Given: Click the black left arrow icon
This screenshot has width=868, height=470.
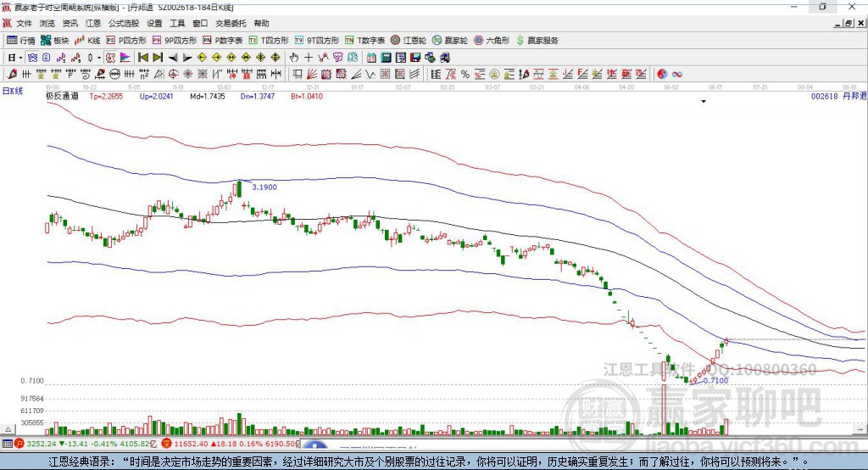Looking at the screenshot, I should click(173, 58).
